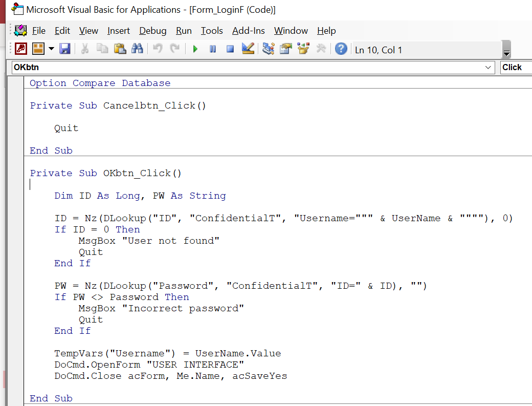Image resolution: width=532 pixels, height=406 pixels.
Task: Open the Add-Ins menu
Action: coord(249,31)
